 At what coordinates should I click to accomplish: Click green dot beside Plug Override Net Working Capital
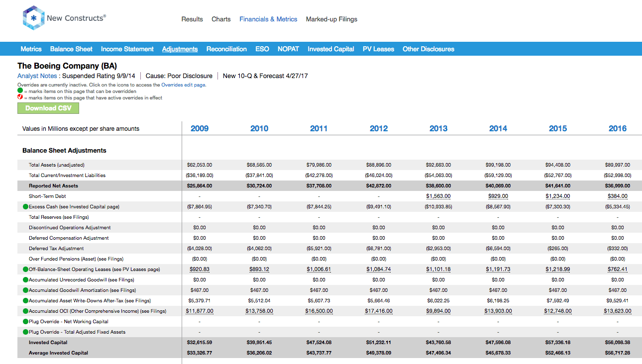25,321
